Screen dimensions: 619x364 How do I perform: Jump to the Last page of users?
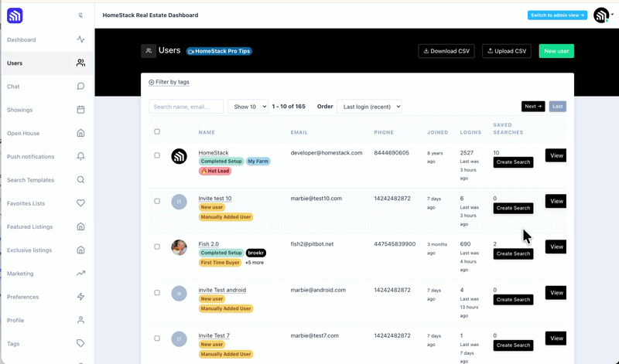tap(557, 107)
